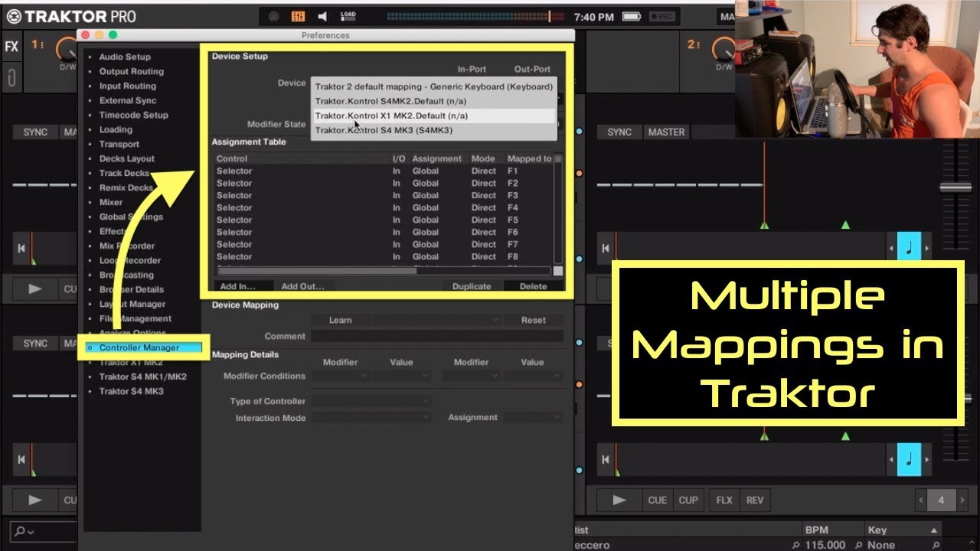Open Decks Layout preferences page
980x551 pixels.
(x=126, y=158)
